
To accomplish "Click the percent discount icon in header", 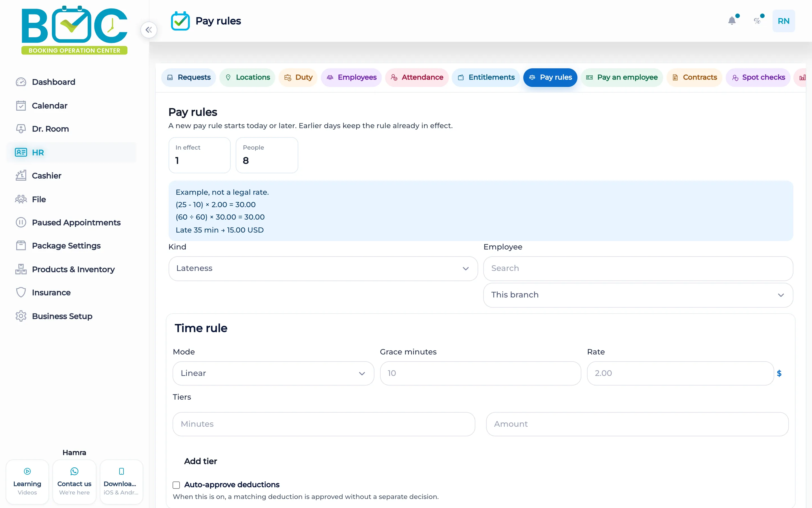I will 757,21.
